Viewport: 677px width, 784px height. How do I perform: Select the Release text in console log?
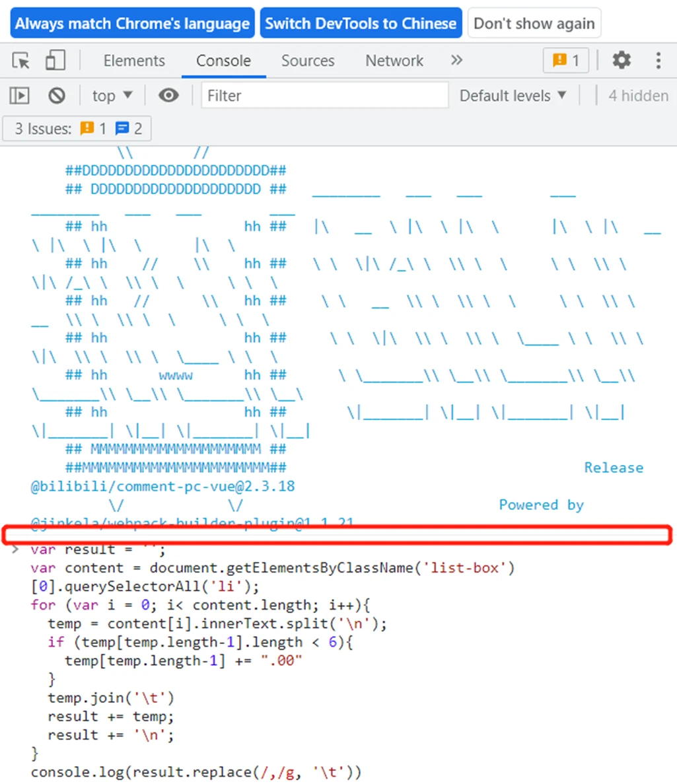pyautogui.click(x=614, y=468)
